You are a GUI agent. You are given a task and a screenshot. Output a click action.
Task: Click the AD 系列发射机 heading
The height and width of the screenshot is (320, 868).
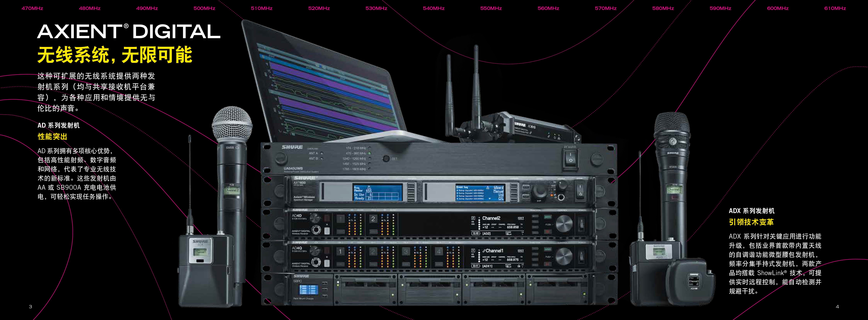point(59,125)
